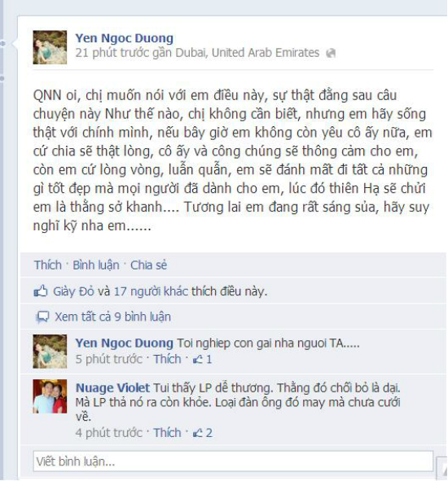Open Yen Ngoc Duong name in post header
This screenshot has height=481, width=448.
125,38
